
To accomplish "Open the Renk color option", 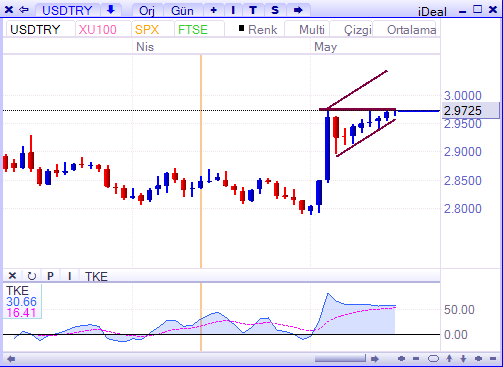I will click(x=258, y=30).
